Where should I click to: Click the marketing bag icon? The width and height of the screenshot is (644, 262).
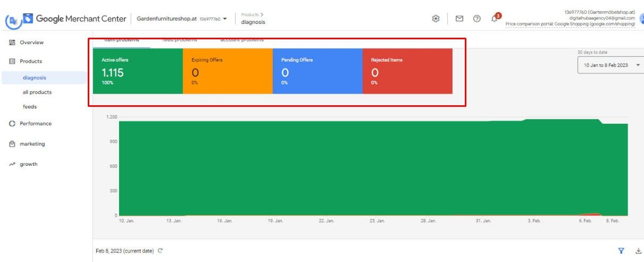12,144
